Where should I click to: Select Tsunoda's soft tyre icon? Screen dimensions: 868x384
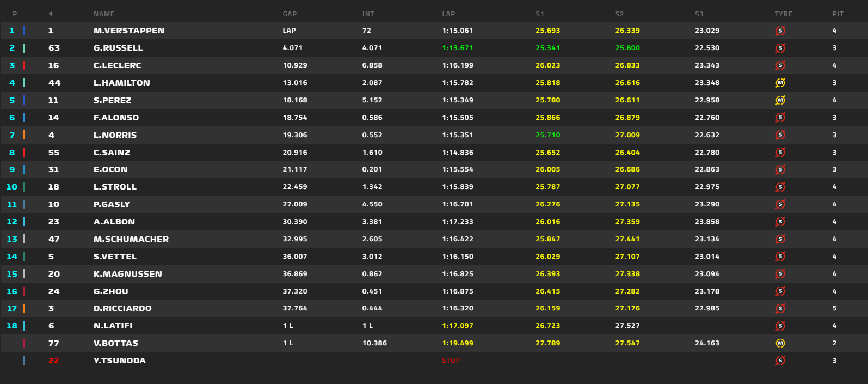780,361
